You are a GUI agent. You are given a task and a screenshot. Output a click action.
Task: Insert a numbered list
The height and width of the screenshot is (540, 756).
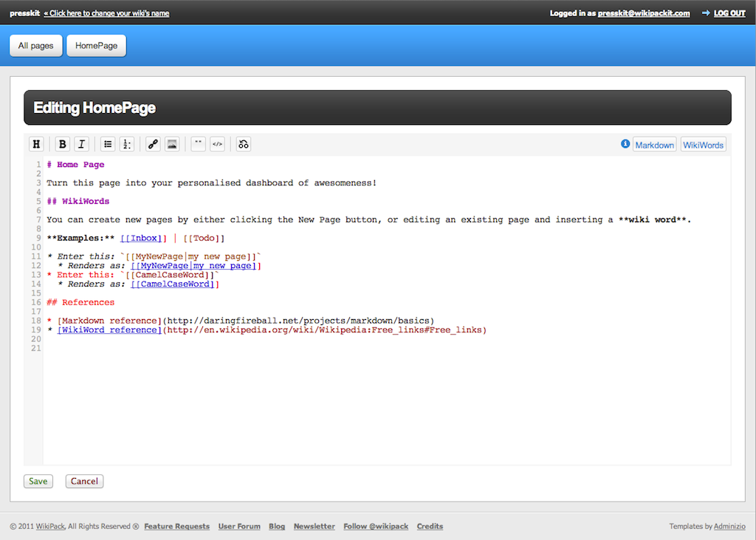click(127, 144)
